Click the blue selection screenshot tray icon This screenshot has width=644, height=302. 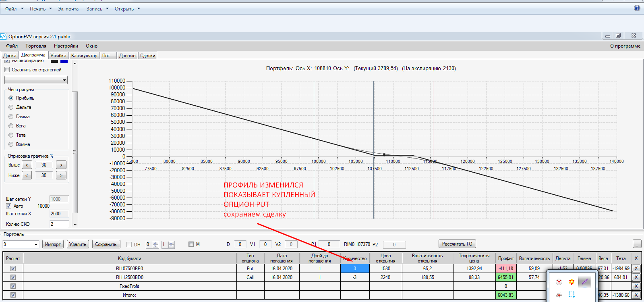click(572, 295)
